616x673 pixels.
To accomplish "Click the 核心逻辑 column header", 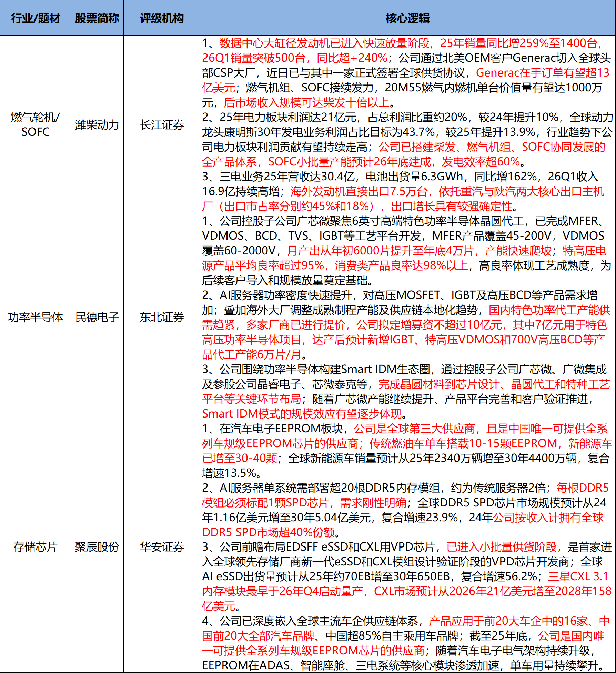I will pyautogui.click(x=408, y=18).
